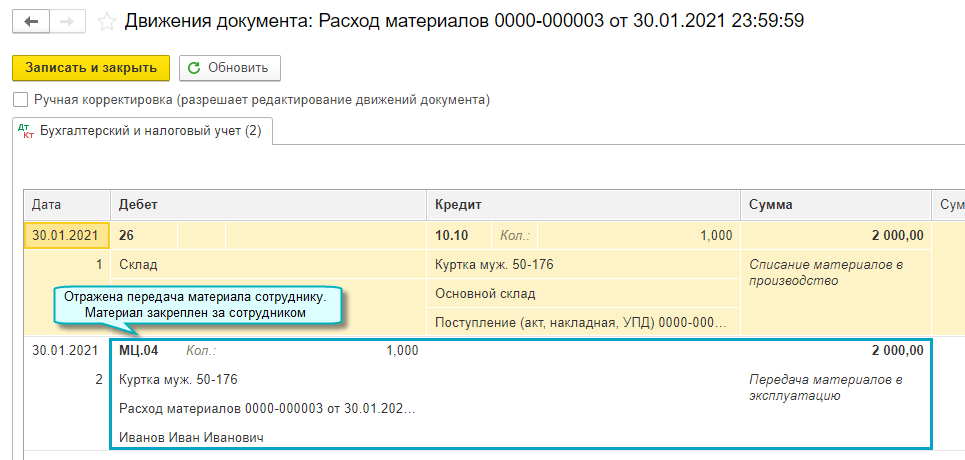Click the Сумма column header
The image size is (965, 460).
(x=771, y=204)
